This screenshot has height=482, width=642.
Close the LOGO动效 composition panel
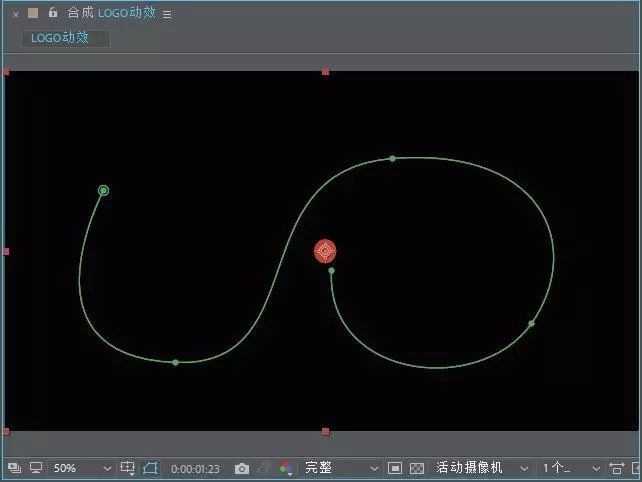point(15,15)
